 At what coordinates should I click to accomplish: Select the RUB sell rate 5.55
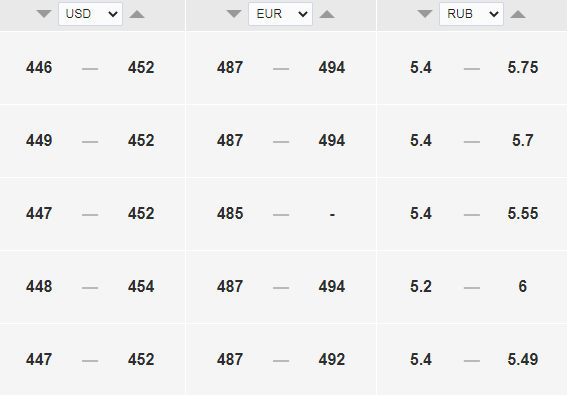point(523,213)
